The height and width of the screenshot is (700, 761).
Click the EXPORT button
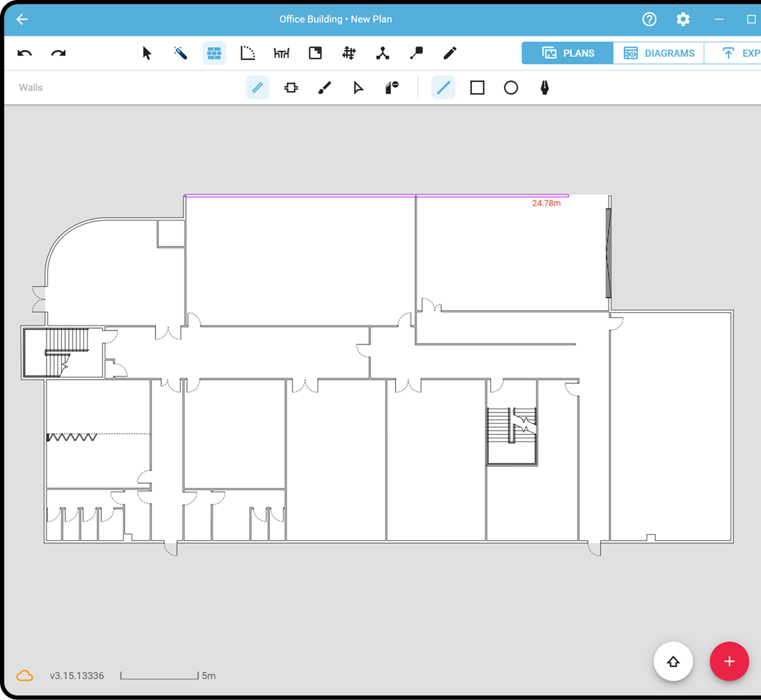(x=742, y=53)
